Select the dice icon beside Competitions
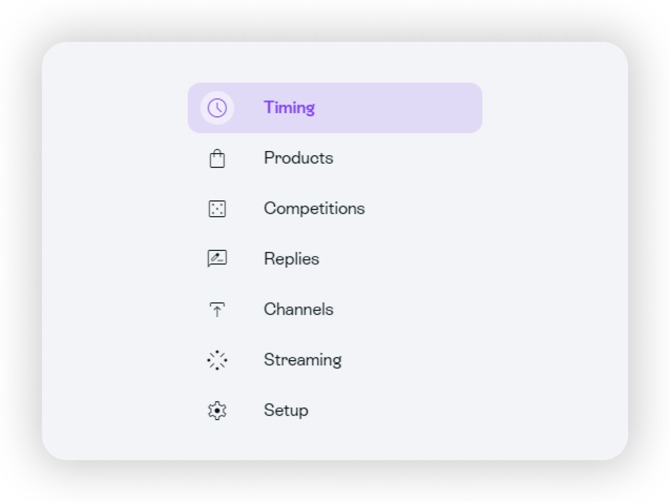Image resolution: width=670 pixels, height=502 pixels. click(217, 209)
